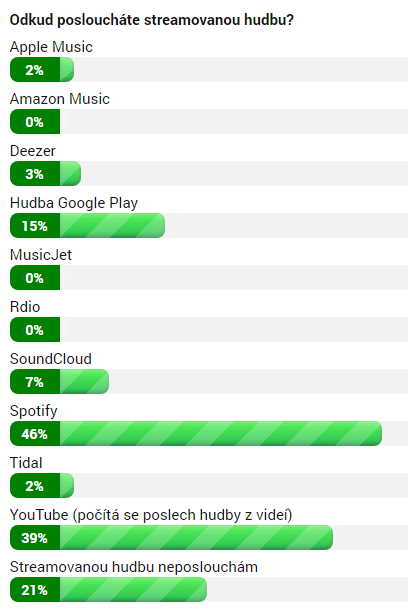The image size is (408, 615).
Task: Click the 21% bar for Streamovanou hudbu neposlouchám
Action: click(x=108, y=590)
